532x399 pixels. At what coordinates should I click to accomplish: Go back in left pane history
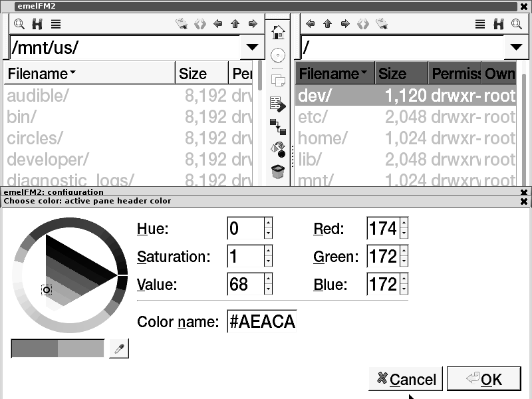218,24
